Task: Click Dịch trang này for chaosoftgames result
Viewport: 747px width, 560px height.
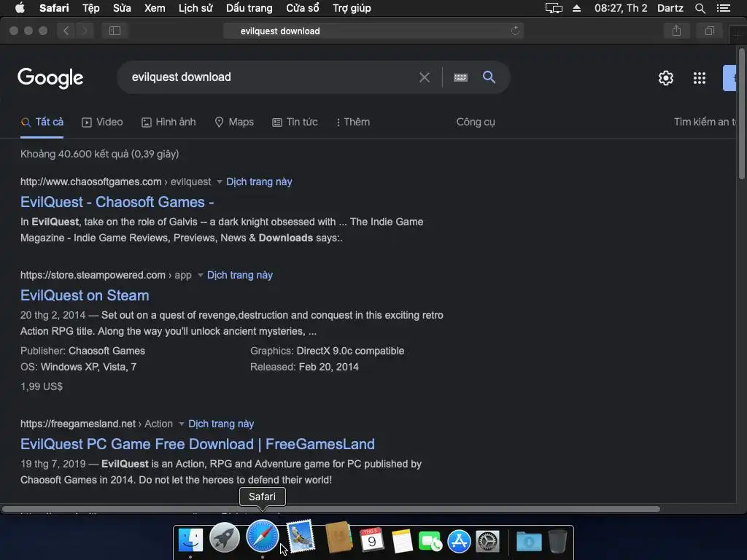Action: tap(259, 182)
